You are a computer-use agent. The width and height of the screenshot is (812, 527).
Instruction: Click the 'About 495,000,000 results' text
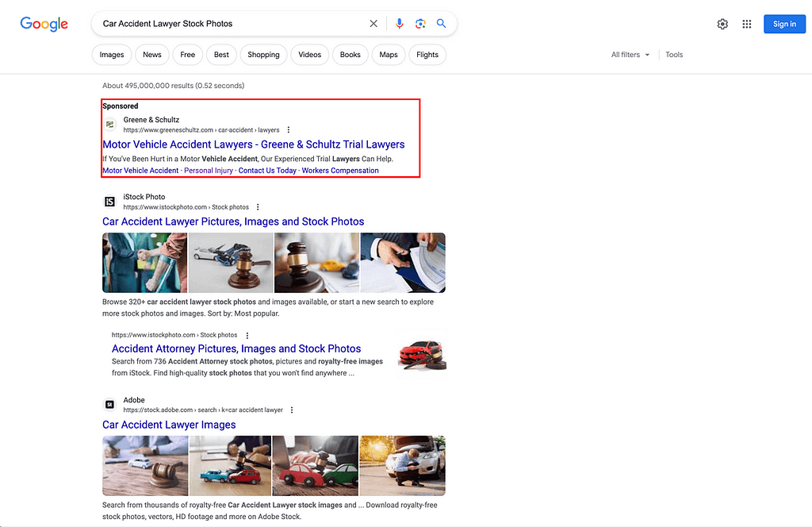click(x=173, y=86)
